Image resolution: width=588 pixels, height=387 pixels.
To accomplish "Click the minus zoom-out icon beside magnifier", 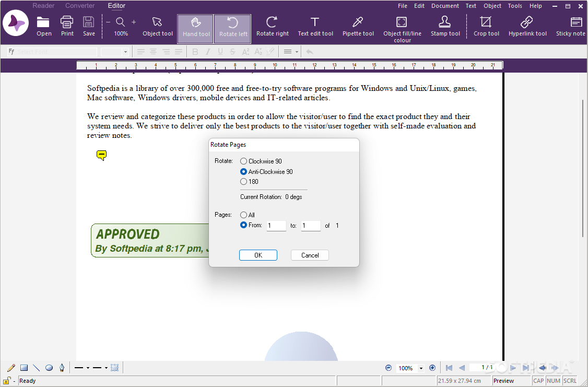I will pyautogui.click(x=108, y=22).
